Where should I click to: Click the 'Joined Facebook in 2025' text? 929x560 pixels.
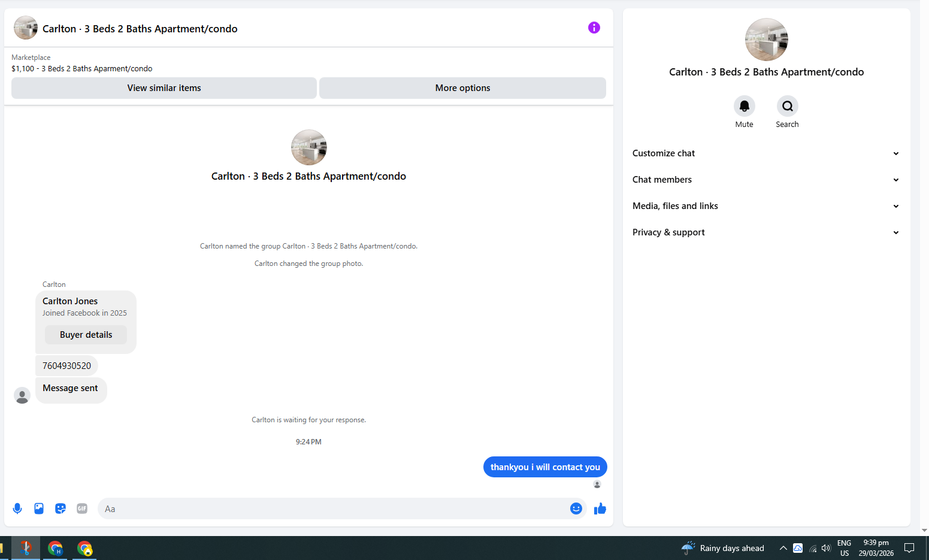coord(84,313)
